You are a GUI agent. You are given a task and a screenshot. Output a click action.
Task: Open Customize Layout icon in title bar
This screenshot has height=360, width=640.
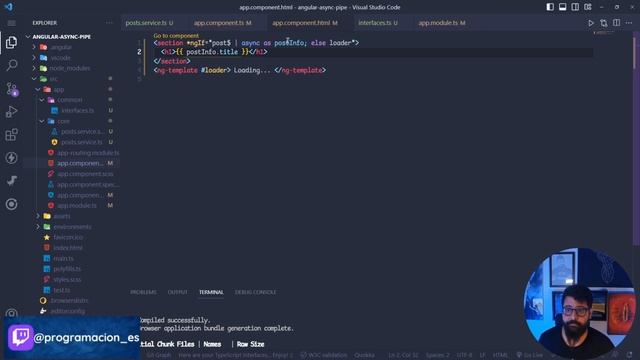(x=588, y=7)
